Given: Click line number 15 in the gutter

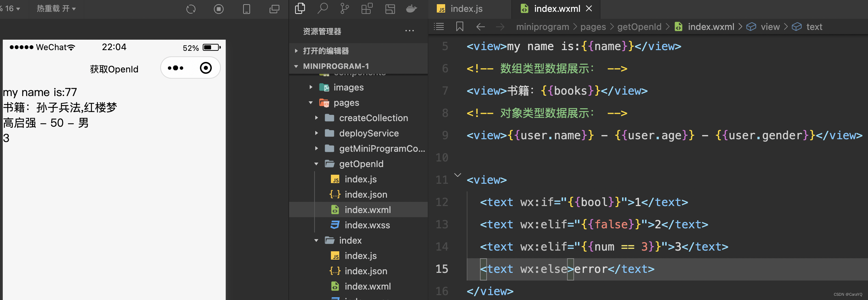Looking at the screenshot, I should [442, 269].
